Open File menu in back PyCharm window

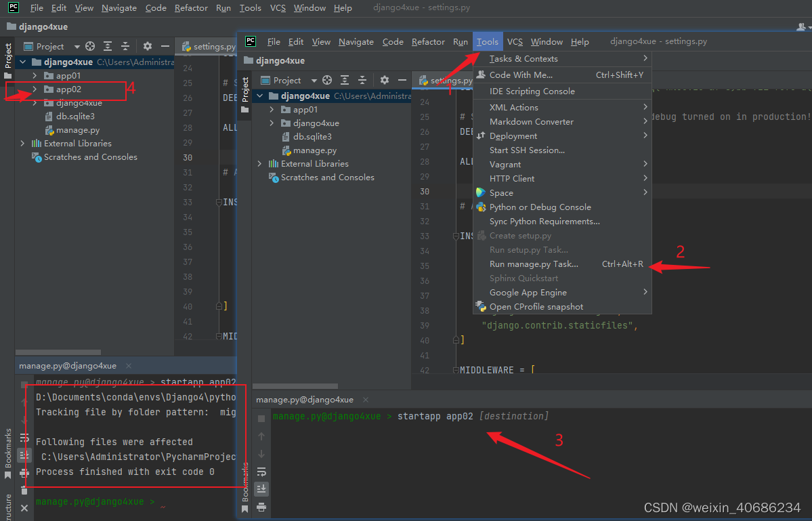[37, 7]
